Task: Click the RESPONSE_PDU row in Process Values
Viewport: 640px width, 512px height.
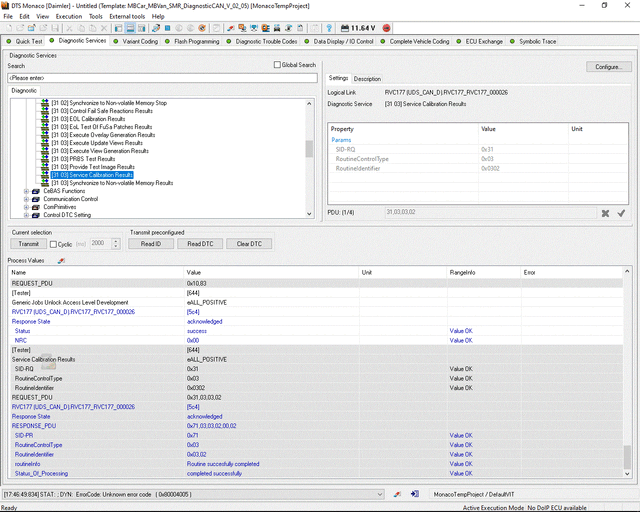Action: click(315, 426)
